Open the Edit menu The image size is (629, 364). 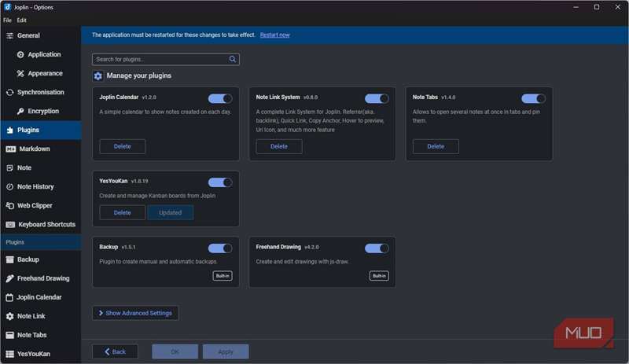click(22, 20)
